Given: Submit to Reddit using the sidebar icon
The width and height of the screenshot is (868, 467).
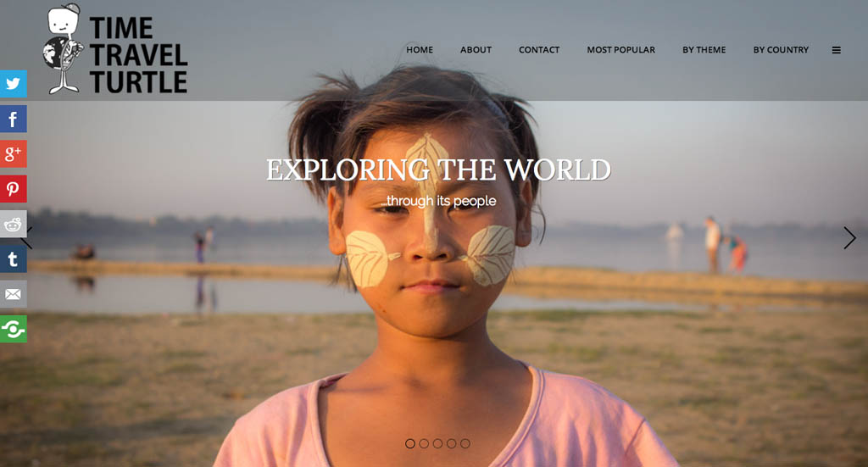Looking at the screenshot, I should [14, 224].
